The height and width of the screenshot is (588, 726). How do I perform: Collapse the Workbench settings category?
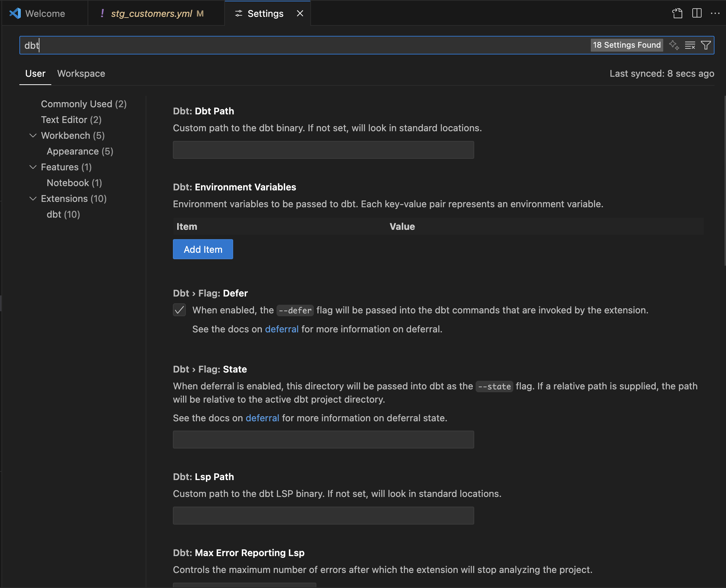coord(33,136)
